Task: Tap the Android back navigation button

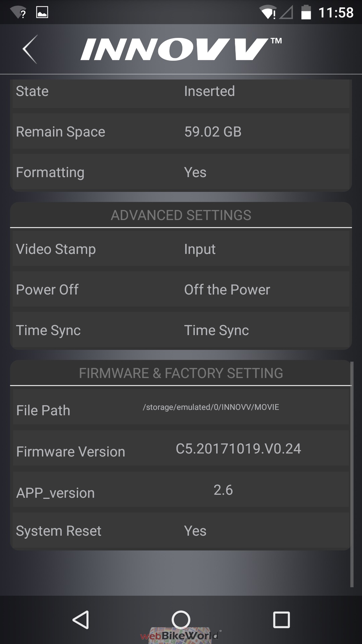Action: pyautogui.click(x=81, y=619)
